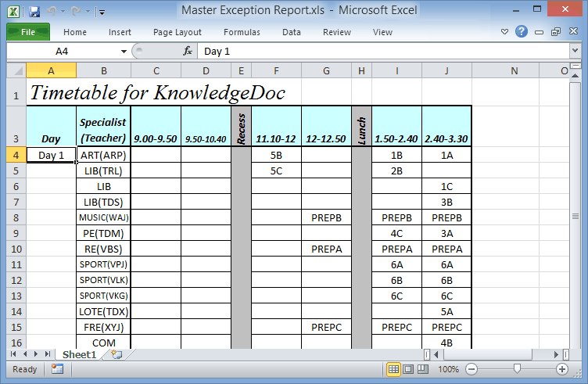
Task: Click the Insert Function fx button
Action: coord(187,51)
